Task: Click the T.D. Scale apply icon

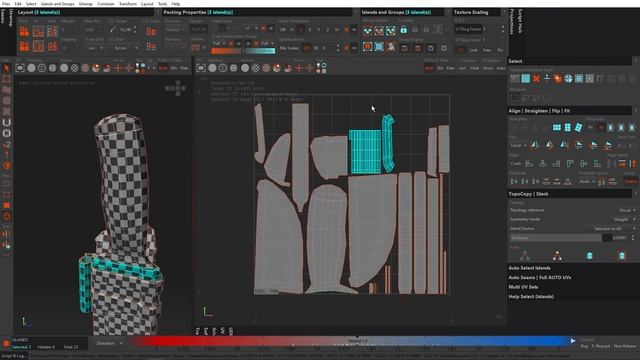Action: coord(151,31)
